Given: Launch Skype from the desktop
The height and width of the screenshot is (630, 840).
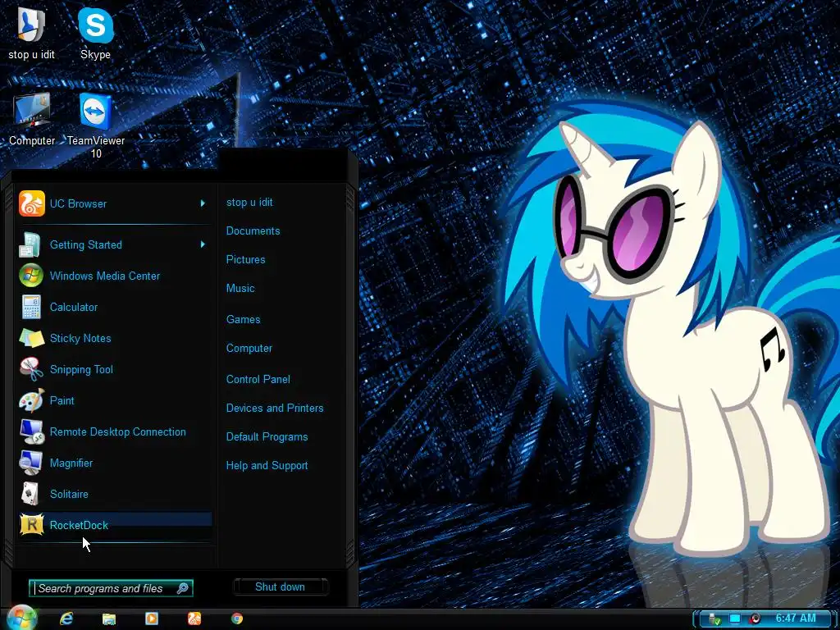Looking at the screenshot, I should click(x=95, y=32).
